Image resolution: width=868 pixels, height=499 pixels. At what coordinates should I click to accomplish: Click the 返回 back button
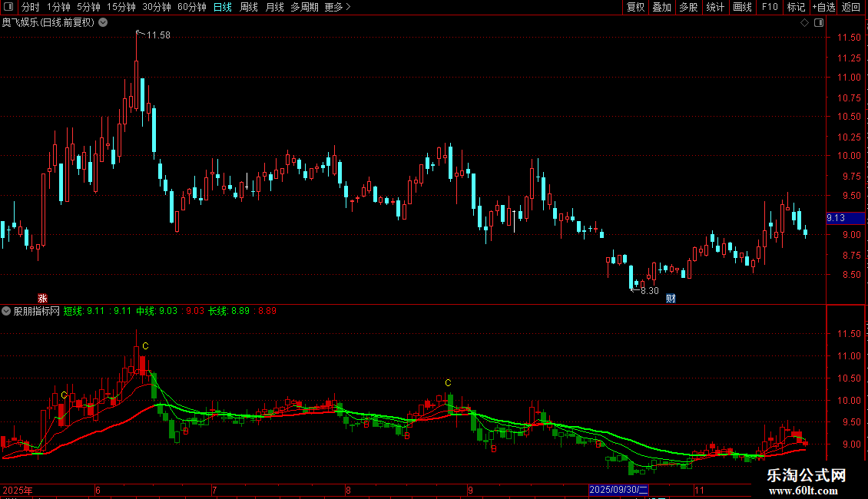coord(851,7)
